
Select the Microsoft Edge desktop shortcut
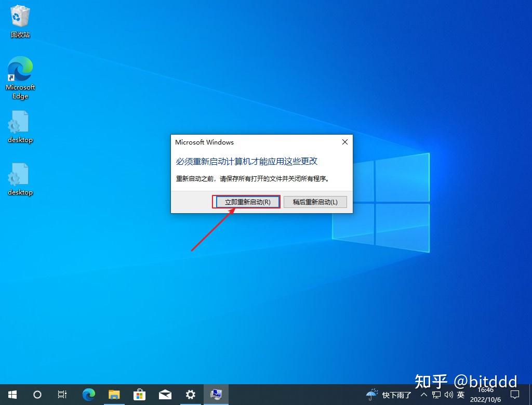pos(20,78)
